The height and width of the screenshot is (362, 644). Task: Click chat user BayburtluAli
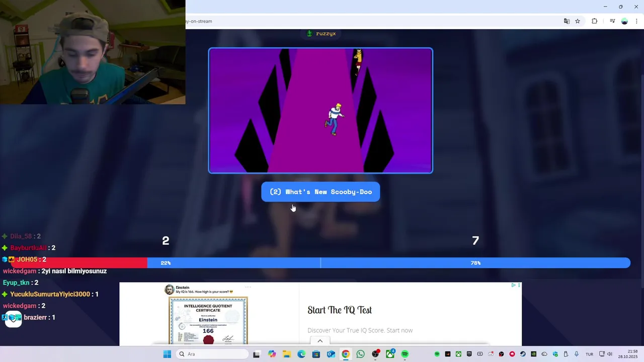pos(28,248)
